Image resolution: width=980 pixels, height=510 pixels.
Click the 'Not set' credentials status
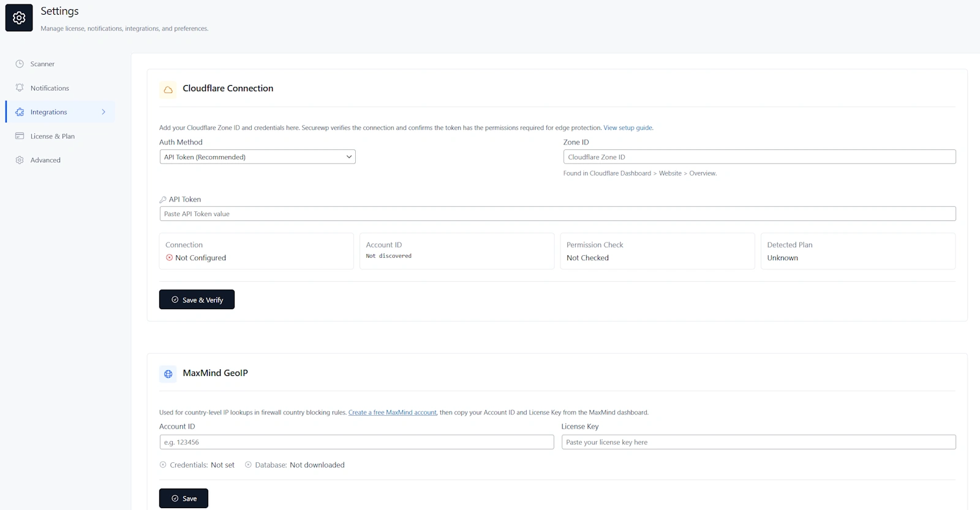coord(223,465)
